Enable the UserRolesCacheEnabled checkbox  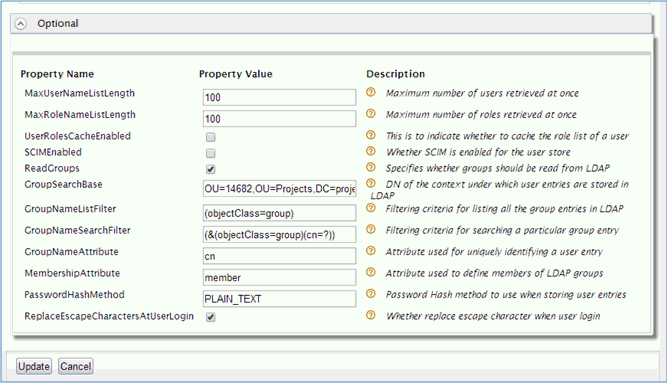211,137
